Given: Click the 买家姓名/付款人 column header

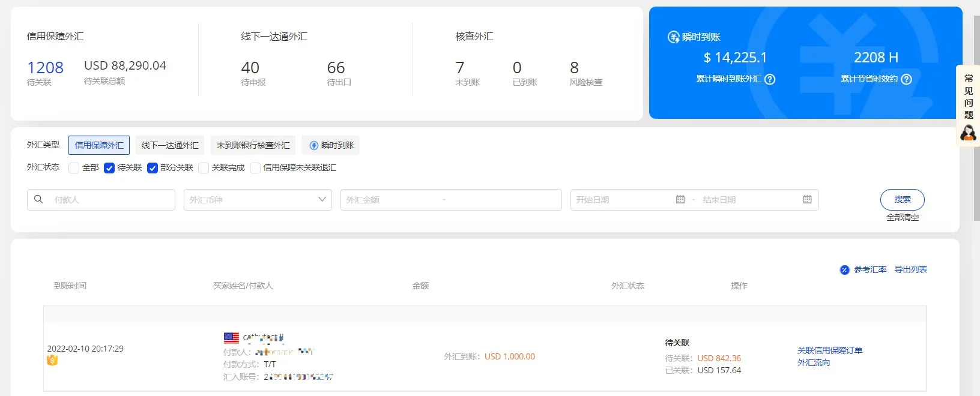Looking at the screenshot, I should [x=243, y=286].
